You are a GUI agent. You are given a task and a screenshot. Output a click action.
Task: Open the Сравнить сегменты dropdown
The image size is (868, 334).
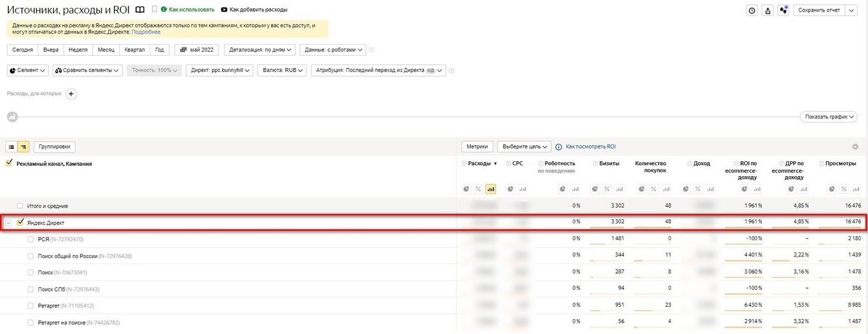[x=87, y=70]
